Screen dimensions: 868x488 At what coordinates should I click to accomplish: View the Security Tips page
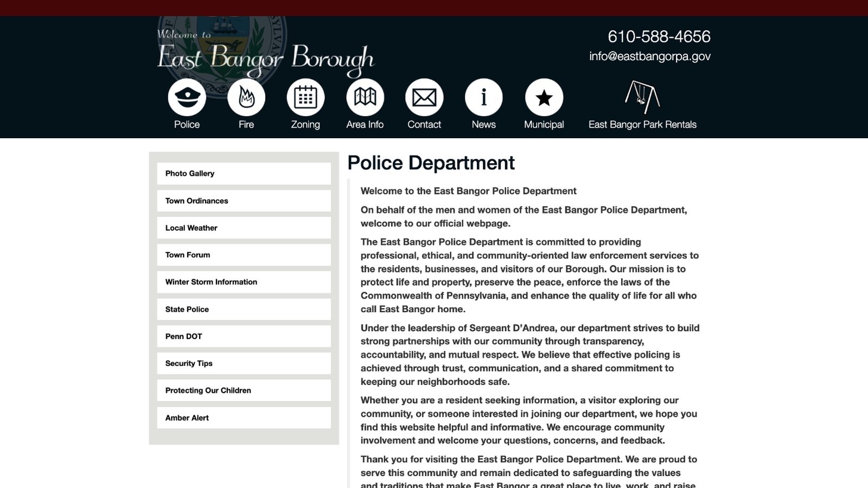(x=244, y=363)
